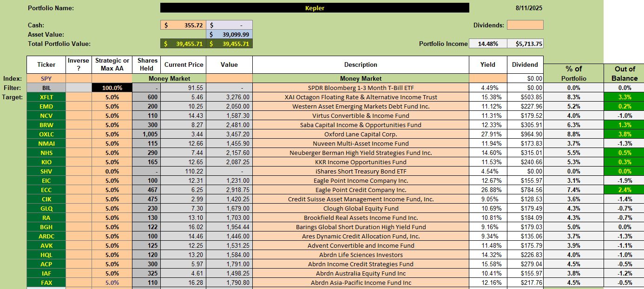
Task: Select the NMAI ticker cell
Action: [x=46, y=143]
